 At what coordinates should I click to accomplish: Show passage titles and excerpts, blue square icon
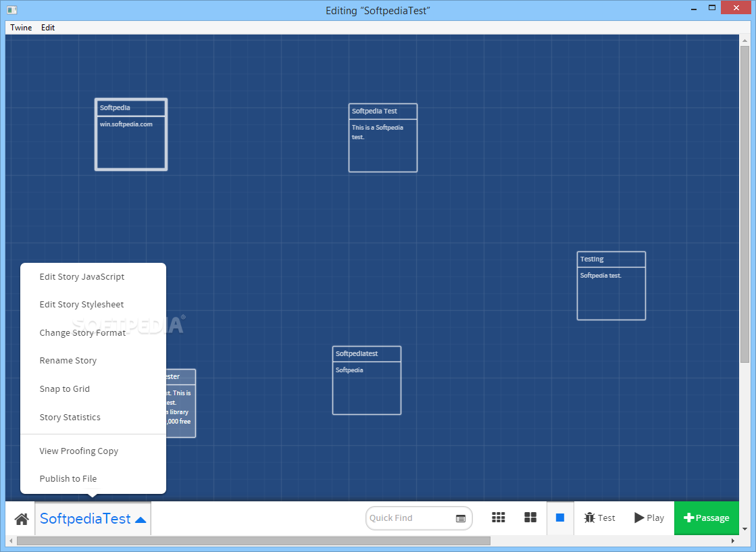pyautogui.click(x=560, y=518)
